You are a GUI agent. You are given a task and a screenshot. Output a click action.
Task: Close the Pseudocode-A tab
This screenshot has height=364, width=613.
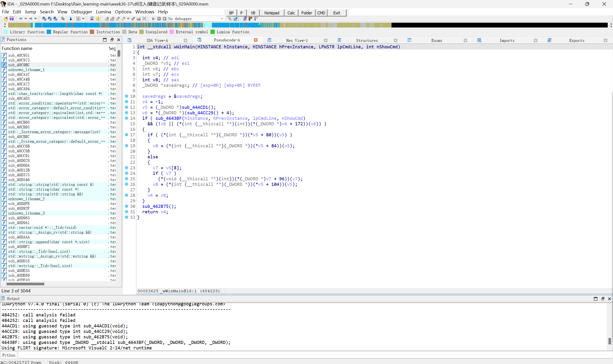256,40
